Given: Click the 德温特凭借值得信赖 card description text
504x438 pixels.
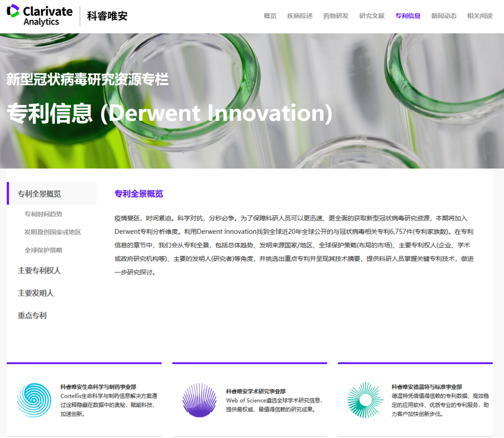Looking at the screenshot, I should (x=440, y=405).
